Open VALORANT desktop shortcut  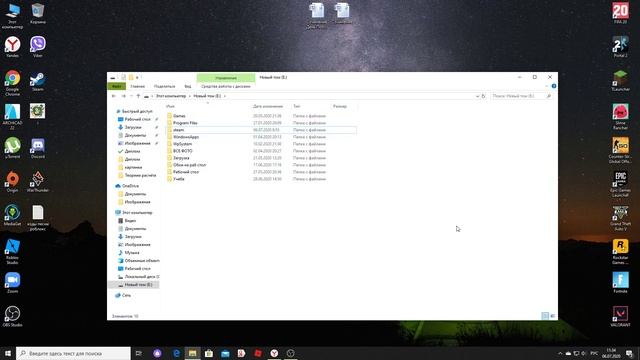(x=620, y=316)
